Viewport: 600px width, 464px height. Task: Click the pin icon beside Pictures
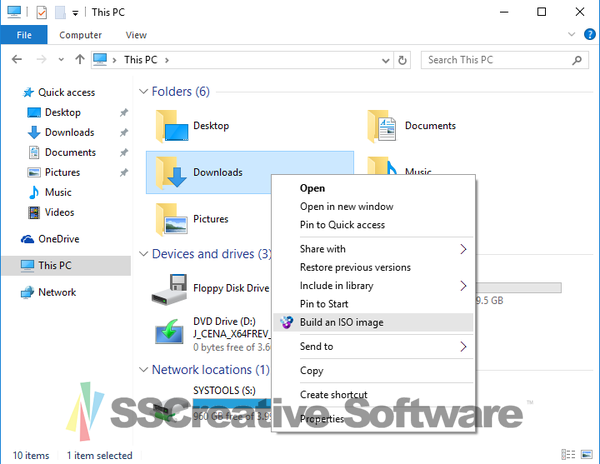[124, 172]
